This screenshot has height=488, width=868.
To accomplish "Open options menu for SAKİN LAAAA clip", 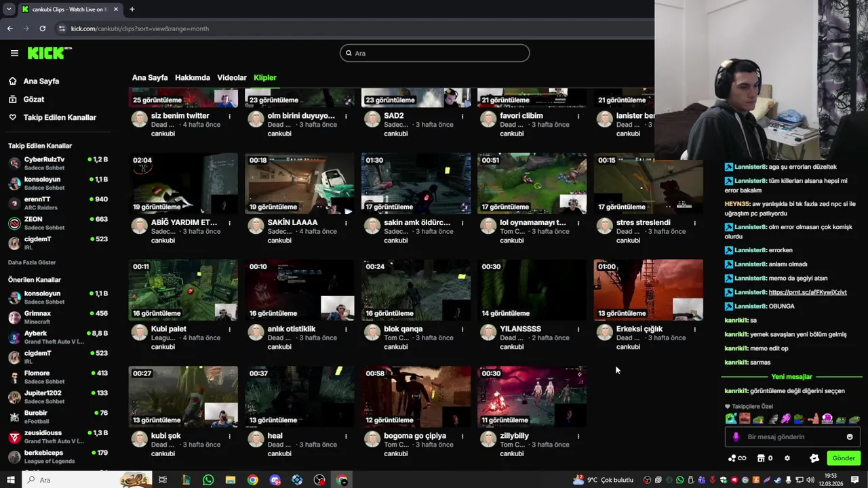I will point(346,222).
